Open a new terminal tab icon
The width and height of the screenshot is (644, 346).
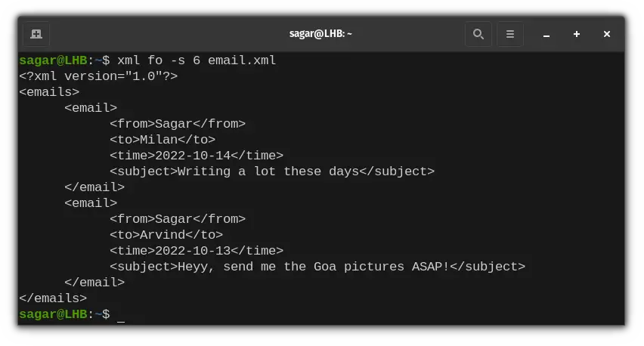[x=36, y=34]
